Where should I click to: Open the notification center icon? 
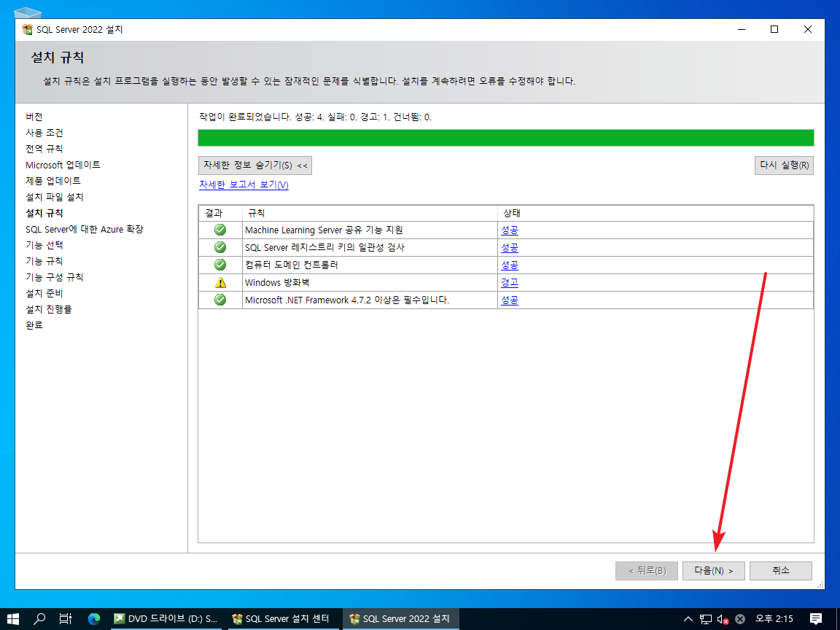point(816,619)
